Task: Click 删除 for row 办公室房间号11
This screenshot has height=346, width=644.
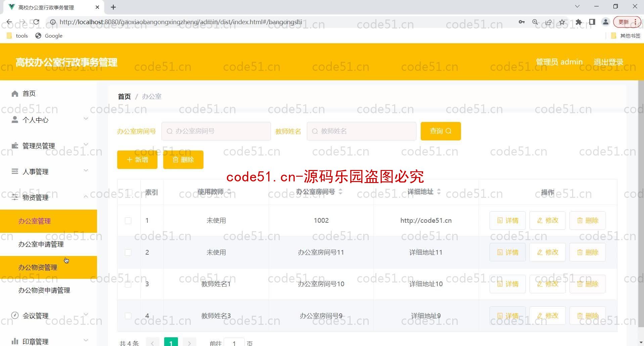Action: click(588, 252)
